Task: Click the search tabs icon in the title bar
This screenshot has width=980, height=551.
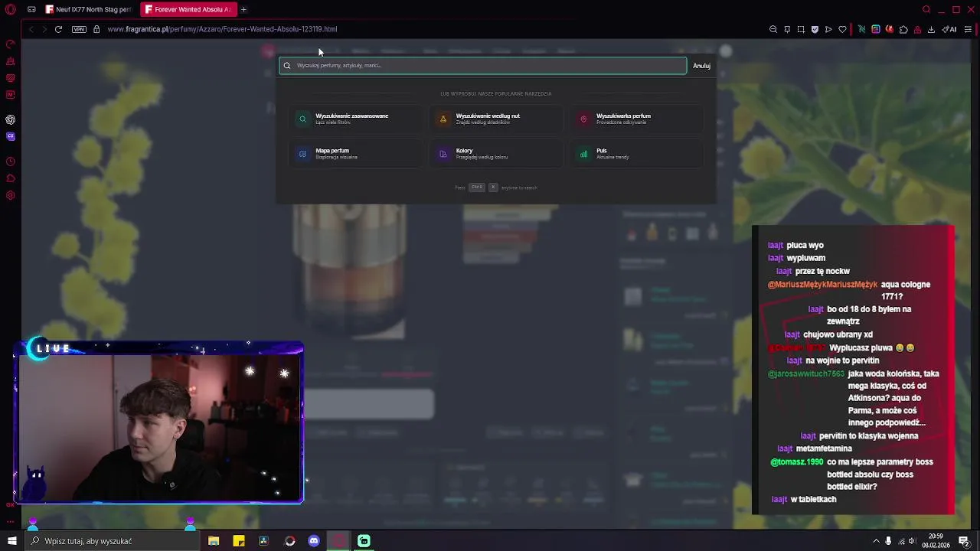Action: pyautogui.click(x=926, y=9)
